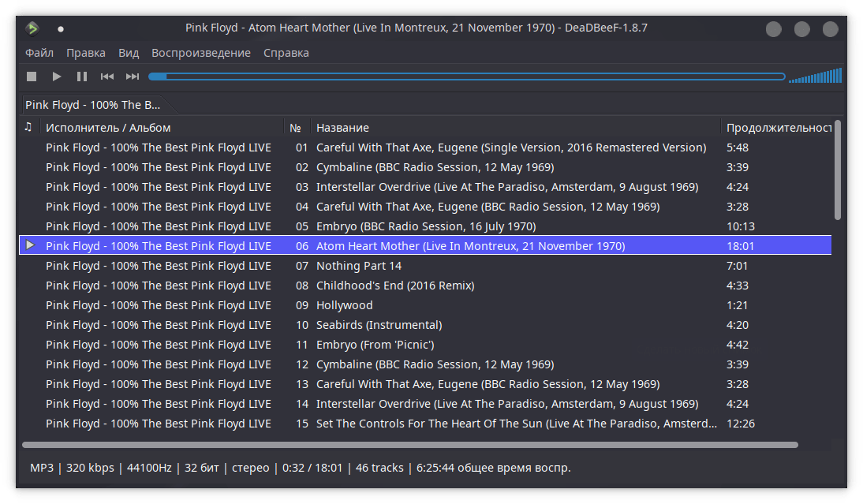Image resolution: width=863 pixels, height=504 pixels.
Task: Click the 18:01 duration cell
Action: coord(740,246)
